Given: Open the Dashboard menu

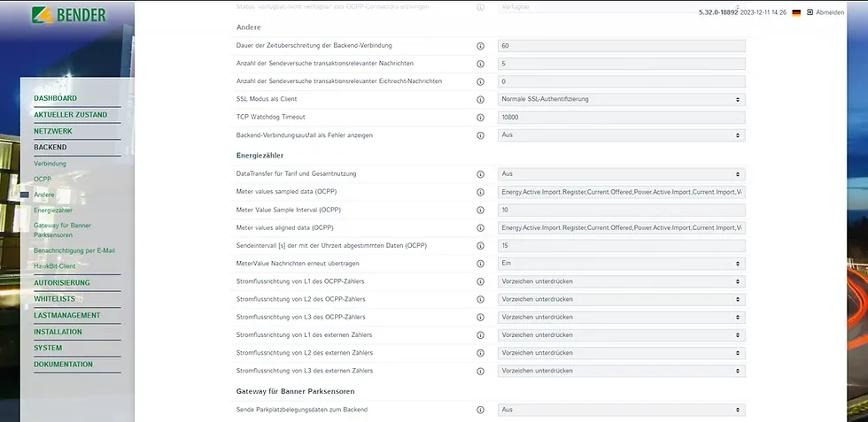Looking at the screenshot, I should [55, 98].
